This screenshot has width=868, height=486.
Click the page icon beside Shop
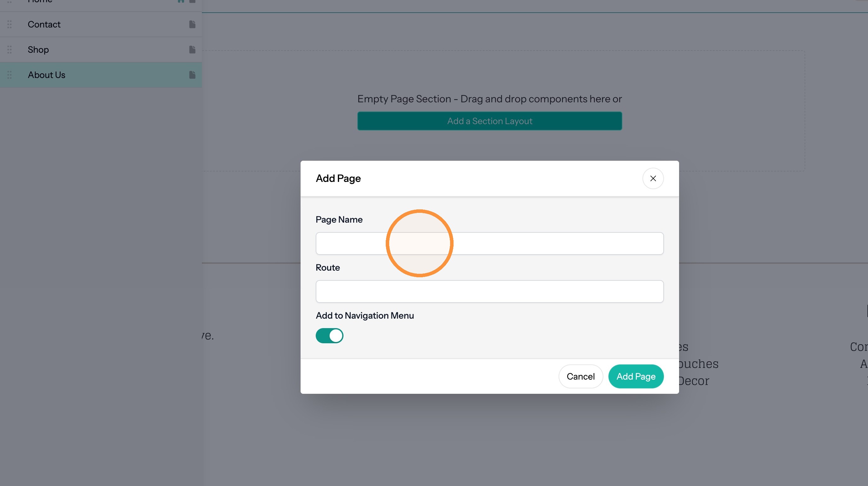192,50
